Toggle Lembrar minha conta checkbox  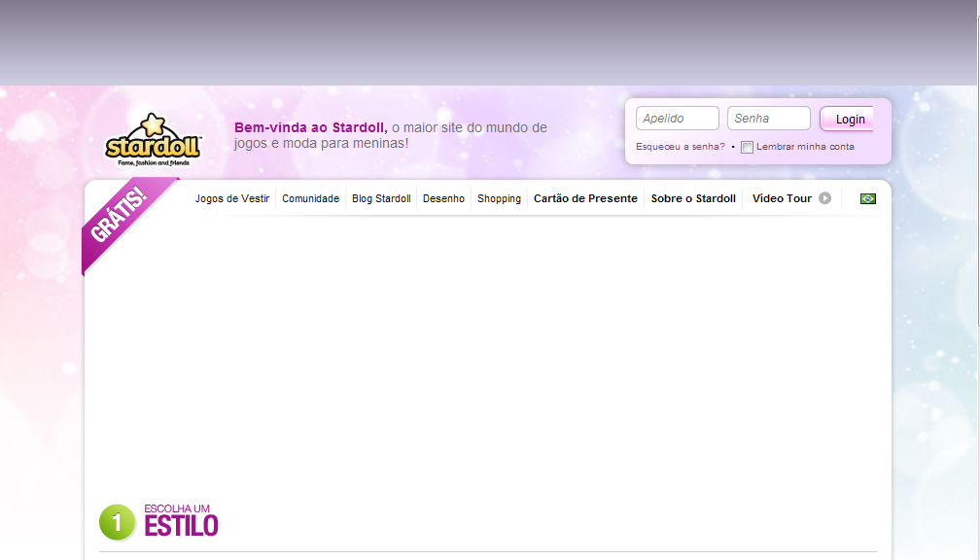747,147
